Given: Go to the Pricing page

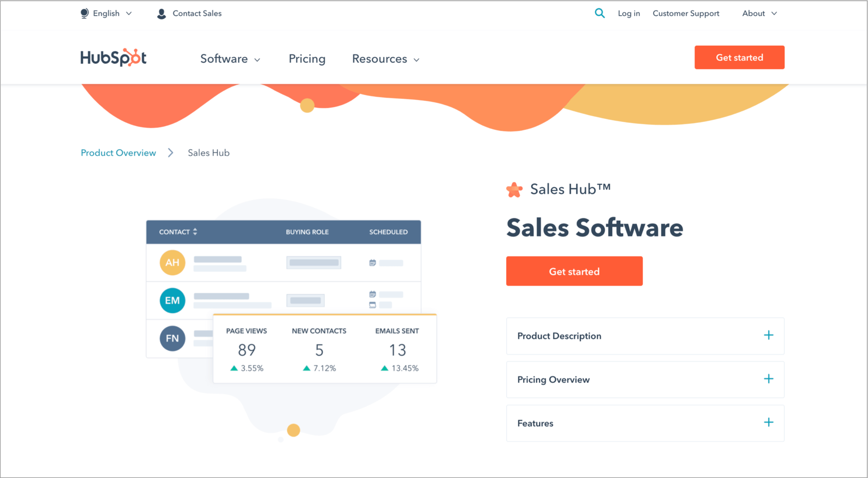Looking at the screenshot, I should 307,59.
